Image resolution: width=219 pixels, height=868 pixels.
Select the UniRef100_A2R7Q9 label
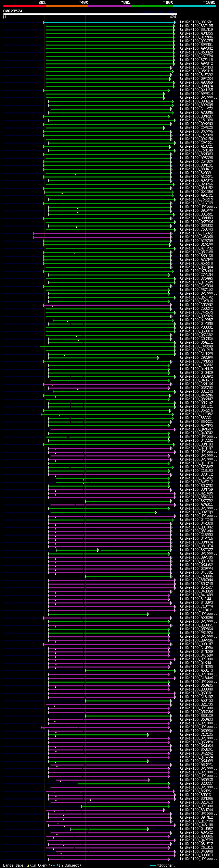196,241
